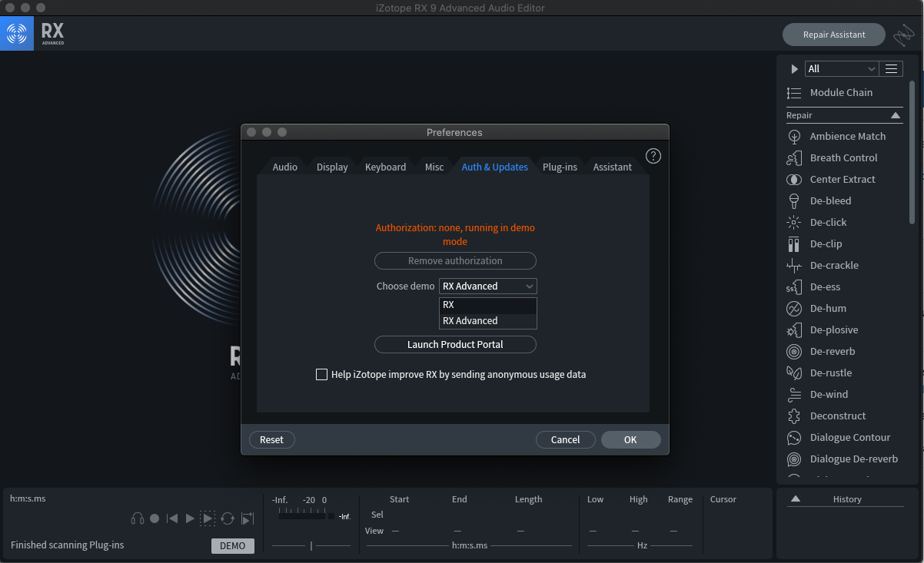Click Cancel in Preferences
Screen dimensions: 924x563
coord(565,439)
